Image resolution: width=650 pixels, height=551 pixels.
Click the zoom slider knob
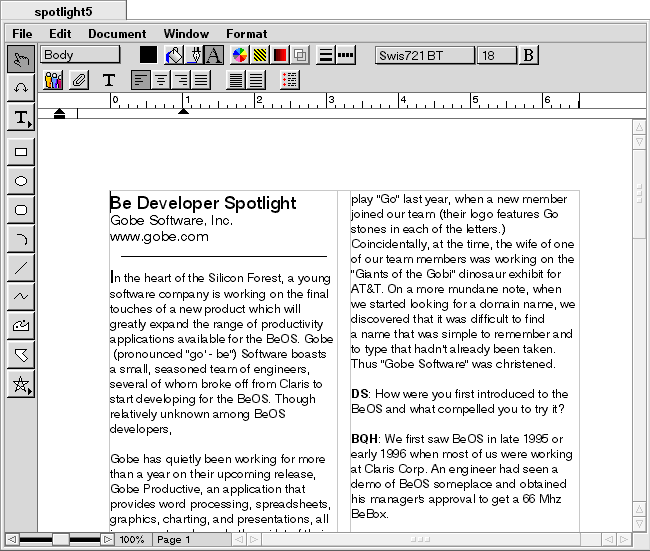click(x=61, y=539)
